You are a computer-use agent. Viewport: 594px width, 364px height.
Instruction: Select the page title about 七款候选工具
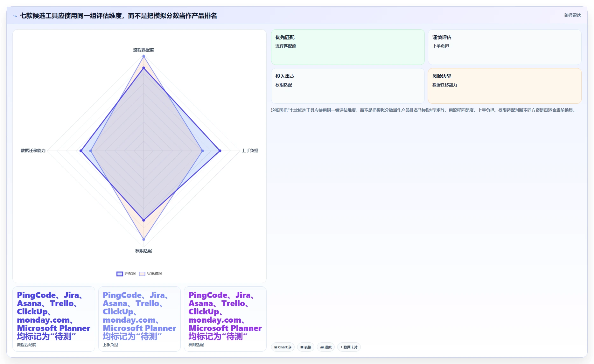pyautogui.click(x=118, y=16)
